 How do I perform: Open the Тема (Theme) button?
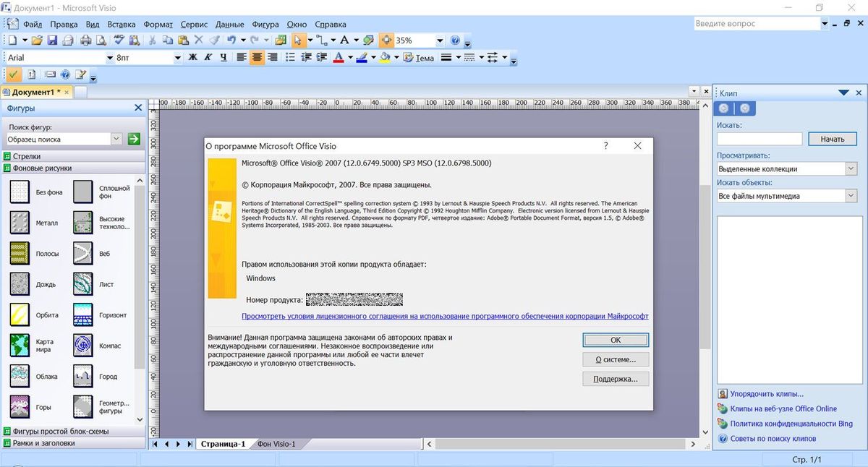[x=420, y=57]
